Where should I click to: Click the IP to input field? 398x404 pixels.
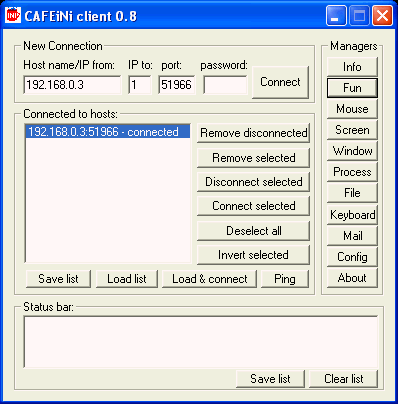pyautogui.click(x=140, y=85)
